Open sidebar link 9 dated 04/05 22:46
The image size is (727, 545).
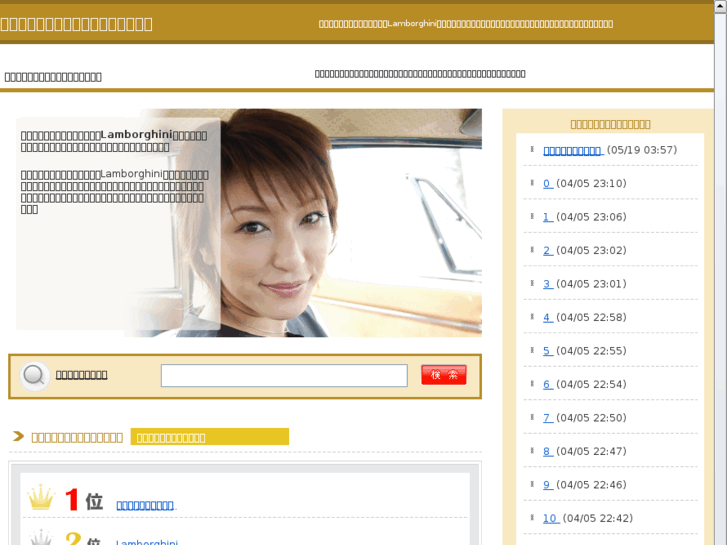548,485
